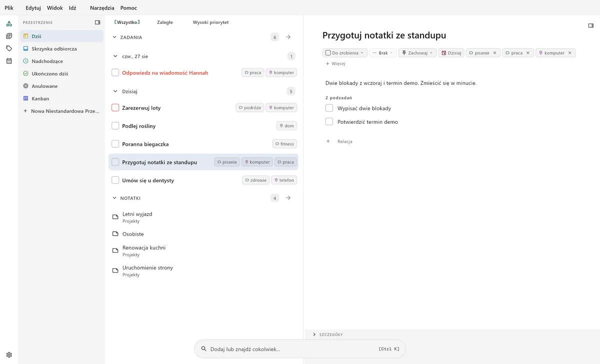Toggle the right detail panel layout icon
The image size is (600, 364).
[x=591, y=25]
